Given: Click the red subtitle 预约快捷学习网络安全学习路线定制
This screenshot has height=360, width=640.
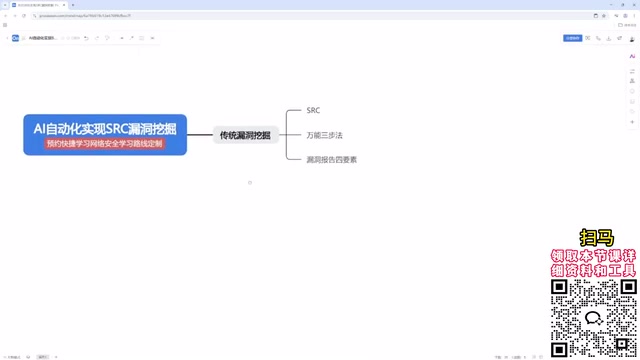Looking at the screenshot, I should 105,144.
